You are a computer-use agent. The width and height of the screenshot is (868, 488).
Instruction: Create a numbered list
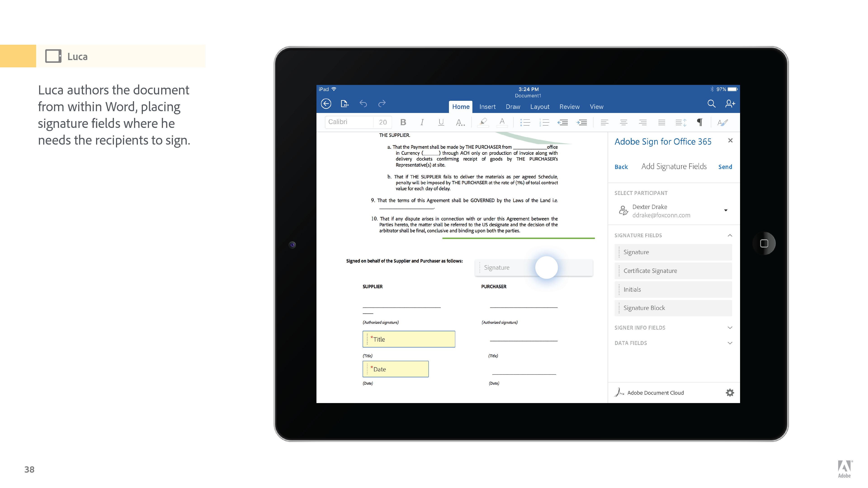point(544,122)
